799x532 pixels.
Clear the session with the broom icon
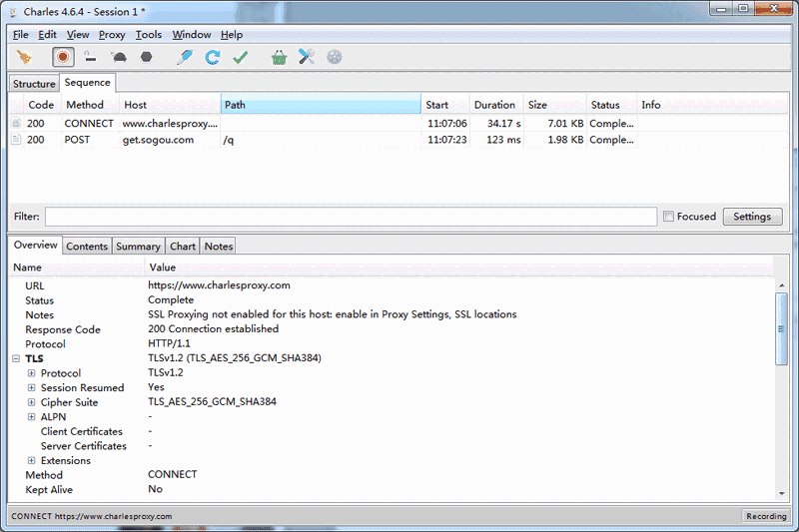(24, 58)
